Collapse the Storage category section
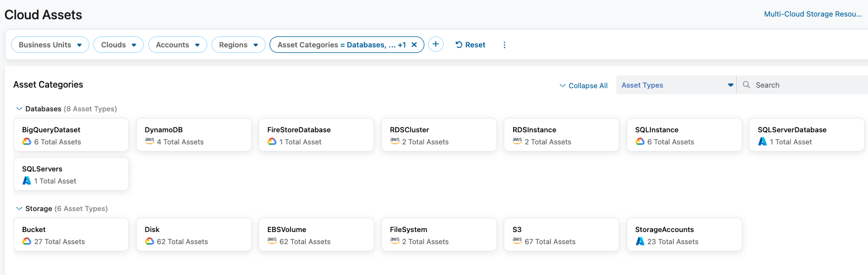The image size is (868, 275). coord(19,208)
